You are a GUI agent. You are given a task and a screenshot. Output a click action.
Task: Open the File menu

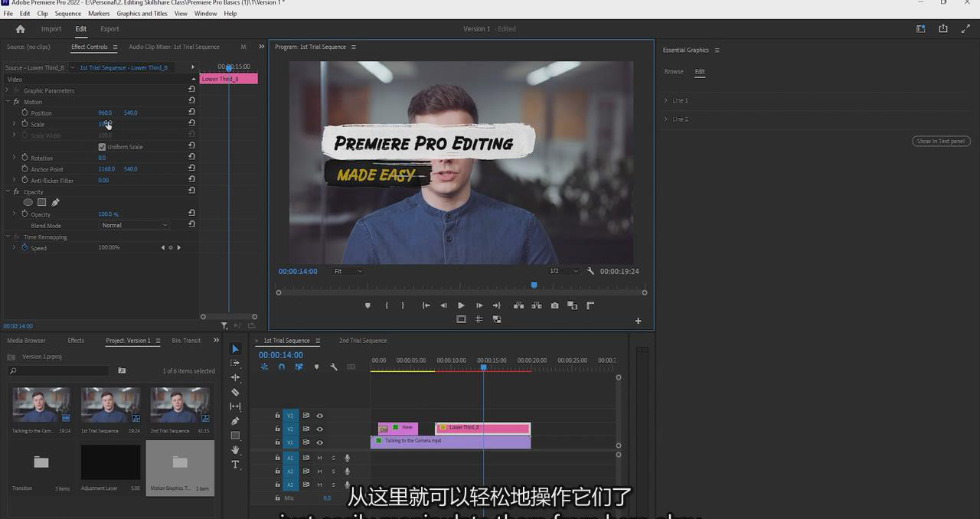coord(8,14)
